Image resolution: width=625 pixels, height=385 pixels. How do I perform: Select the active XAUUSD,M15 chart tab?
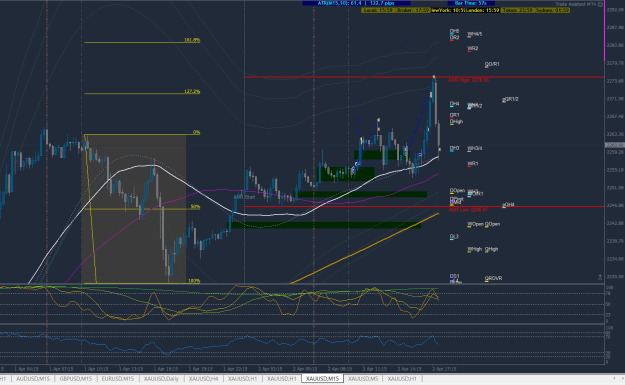322,379
